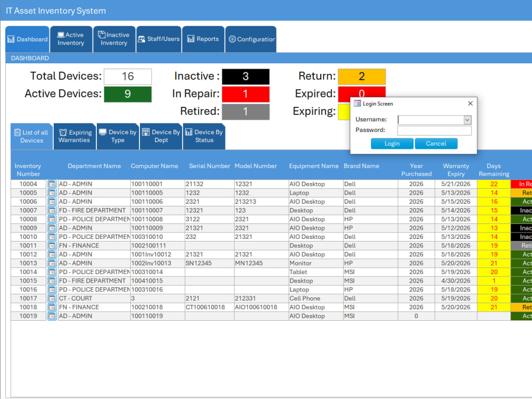Viewport: 532px width, 399px height.
Task: Open record icon for inventory 10005
Action: (52, 193)
